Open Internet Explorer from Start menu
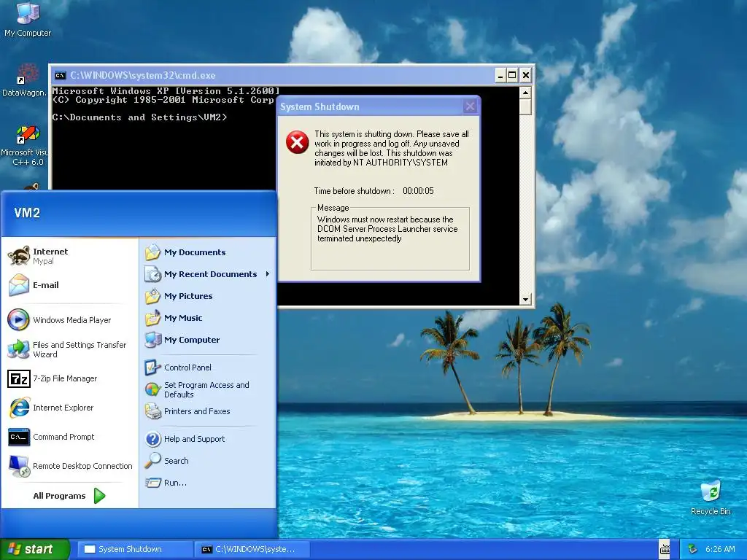Viewport: 747px width, 560px height. pos(69,408)
